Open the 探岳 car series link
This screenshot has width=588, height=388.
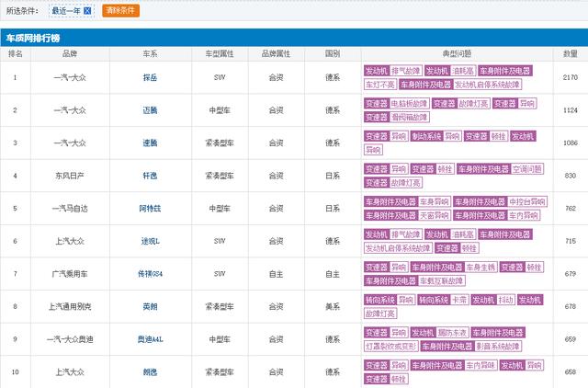pos(150,77)
